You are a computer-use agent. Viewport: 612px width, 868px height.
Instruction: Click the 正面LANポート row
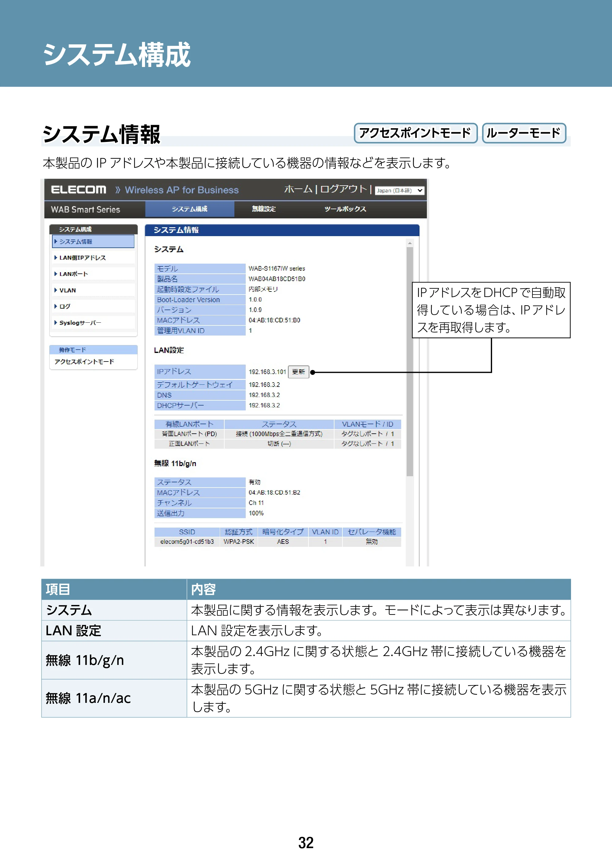[x=278, y=444]
